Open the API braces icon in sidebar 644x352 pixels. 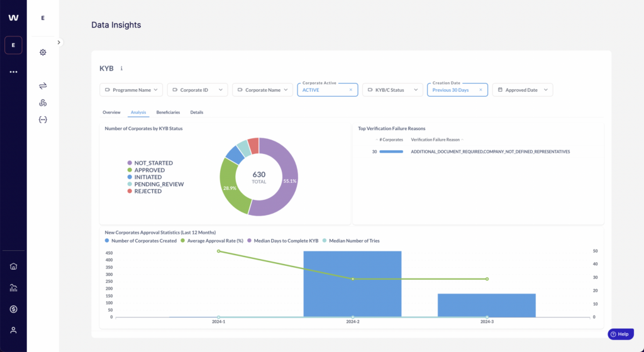point(43,119)
